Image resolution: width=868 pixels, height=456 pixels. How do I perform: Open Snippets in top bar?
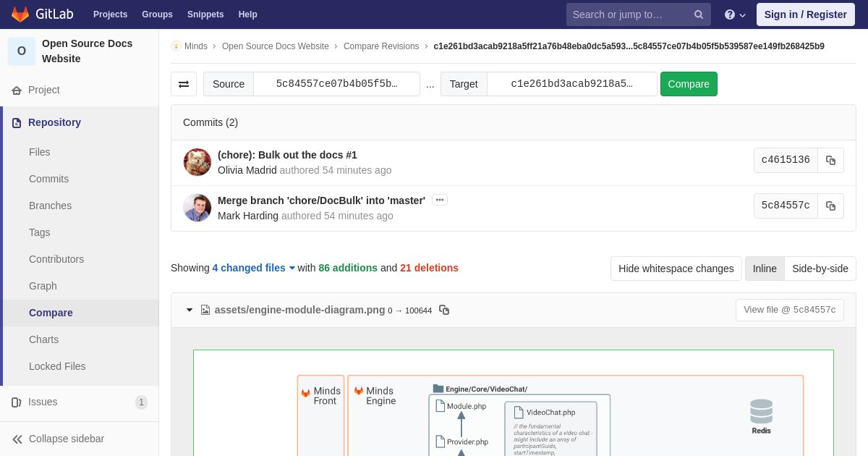pyautogui.click(x=205, y=14)
